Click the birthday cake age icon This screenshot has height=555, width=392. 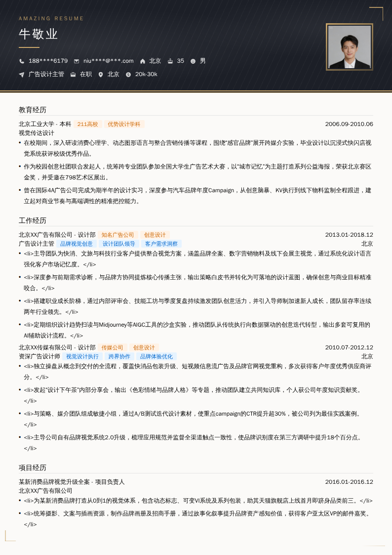170,61
